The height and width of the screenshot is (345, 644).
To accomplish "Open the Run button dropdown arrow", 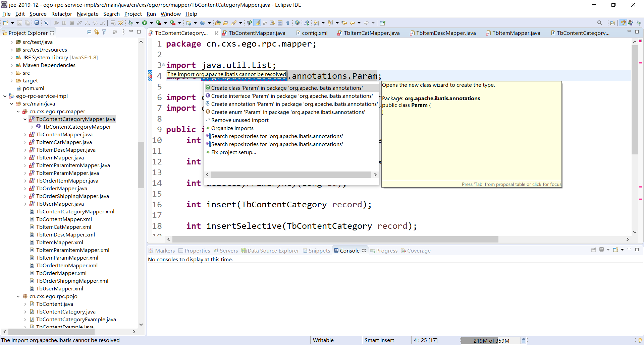I will (x=151, y=23).
